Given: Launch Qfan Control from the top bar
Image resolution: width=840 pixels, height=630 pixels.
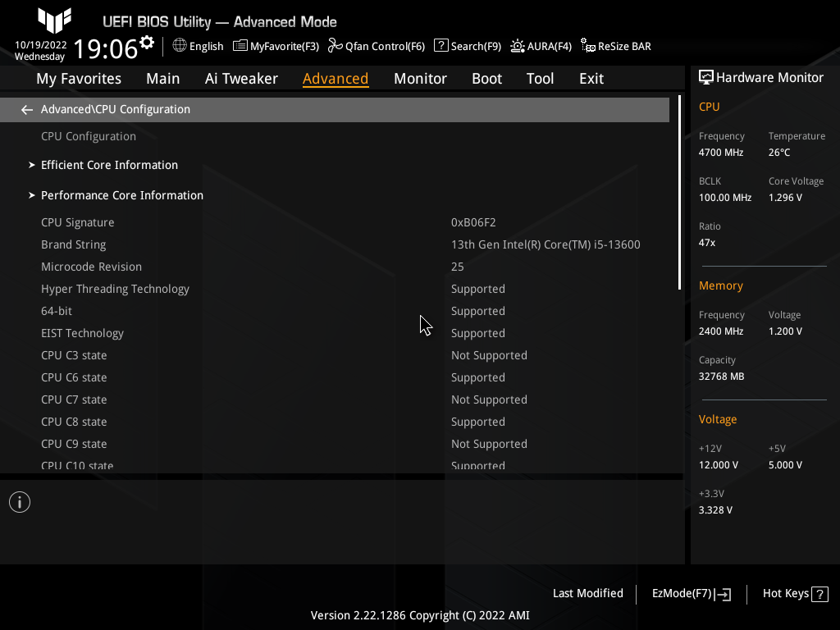Looking at the screenshot, I should pyautogui.click(x=377, y=47).
